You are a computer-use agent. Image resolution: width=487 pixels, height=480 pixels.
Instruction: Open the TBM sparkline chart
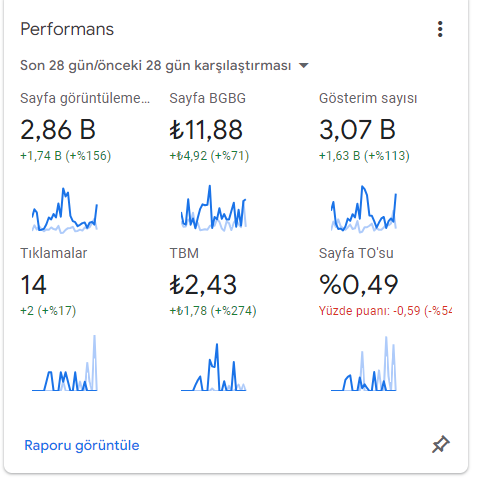pos(214,367)
